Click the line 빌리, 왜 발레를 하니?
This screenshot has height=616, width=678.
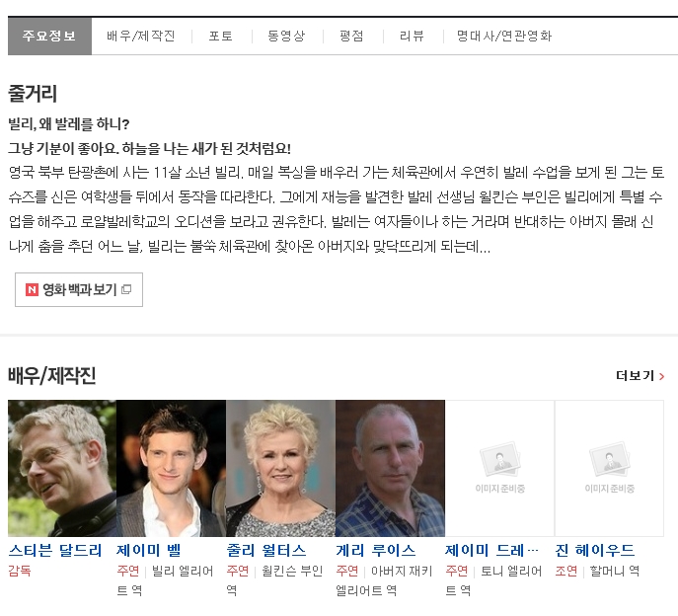[69, 124]
